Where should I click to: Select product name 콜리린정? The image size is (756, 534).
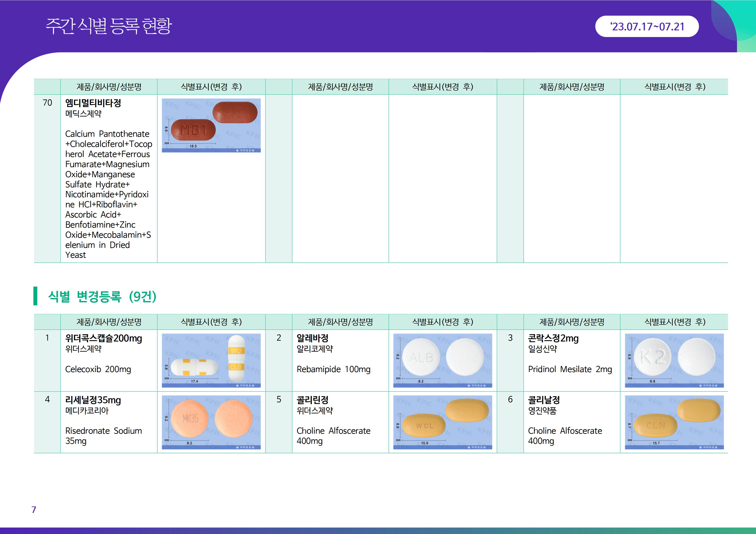click(x=312, y=400)
